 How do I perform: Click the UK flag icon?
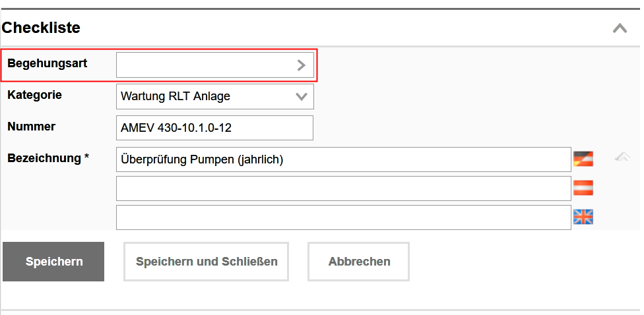(x=583, y=217)
